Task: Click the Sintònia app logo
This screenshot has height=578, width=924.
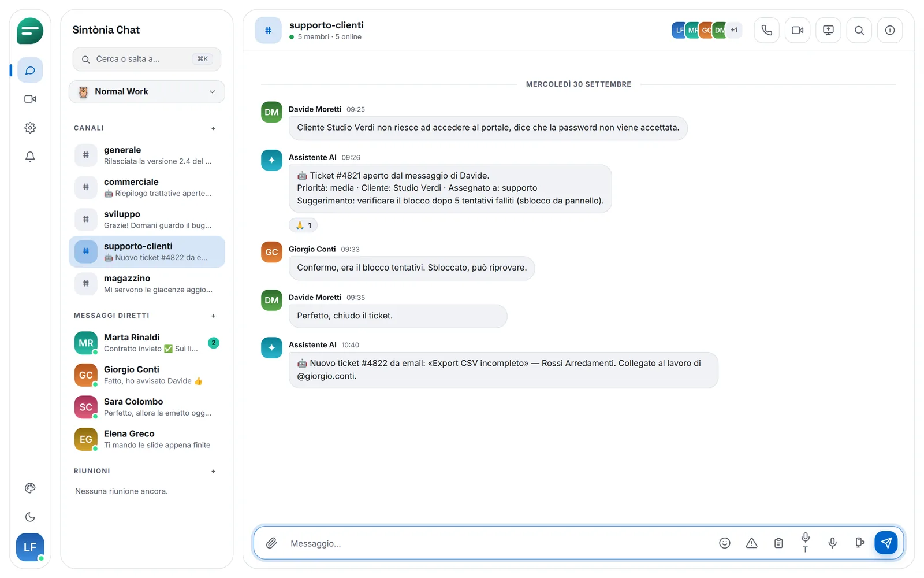Action: point(30,31)
